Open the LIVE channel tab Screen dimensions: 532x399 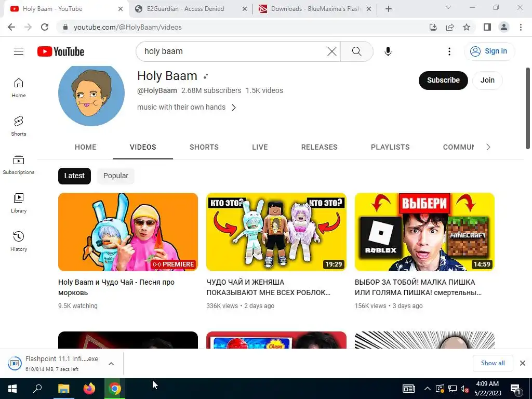click(260, 147)
